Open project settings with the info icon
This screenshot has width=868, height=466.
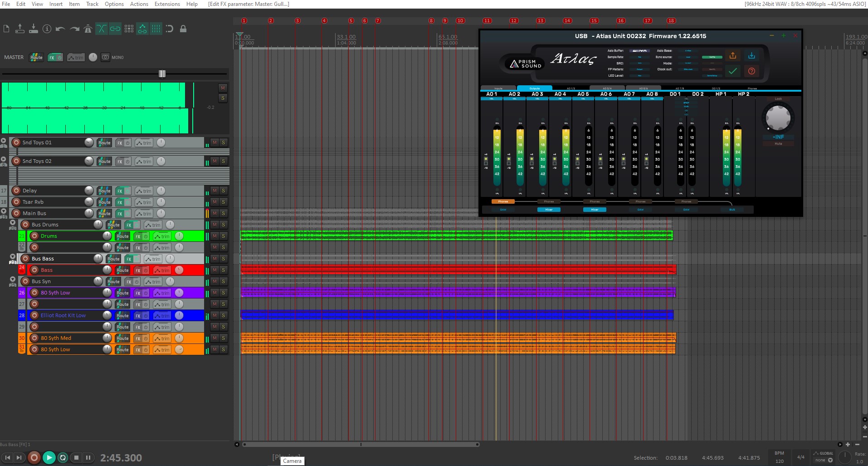[x=47, y=29]
